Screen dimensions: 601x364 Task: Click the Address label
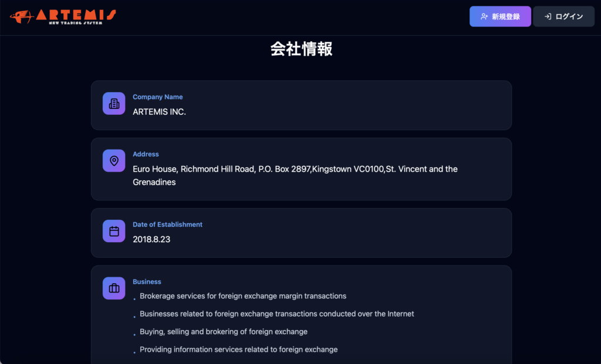tap(146, 154)
